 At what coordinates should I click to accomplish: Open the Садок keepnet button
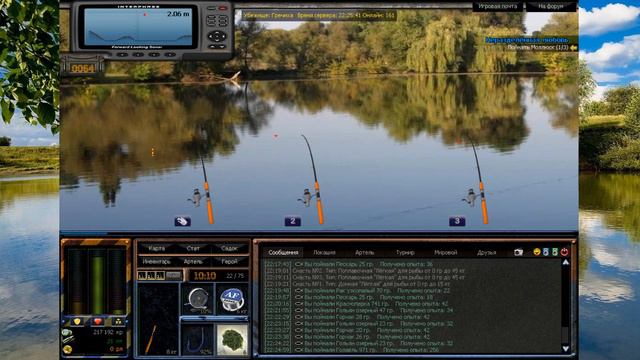pos(229,248)
